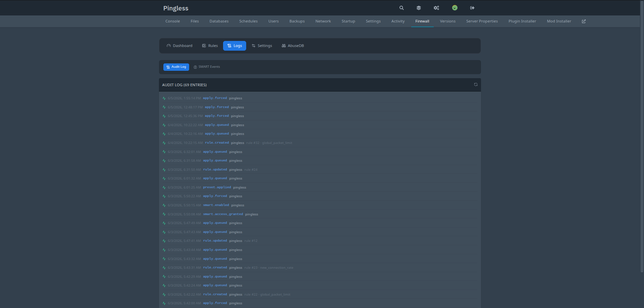Click the rule #22 global_packet_limit detail text
644x308 pixels.
point(267,294)
